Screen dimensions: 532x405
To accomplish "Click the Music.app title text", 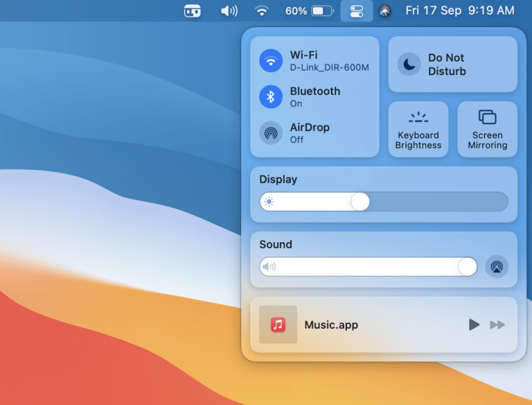I will coord(331,325).
